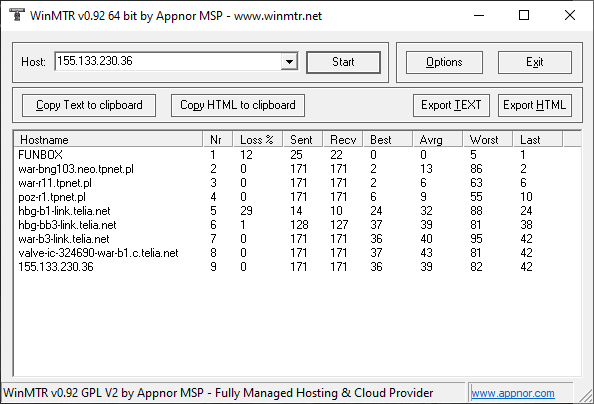Grab the window resize grip corner
This screenshot has height=404, width=594.
[x=586, y=396]
